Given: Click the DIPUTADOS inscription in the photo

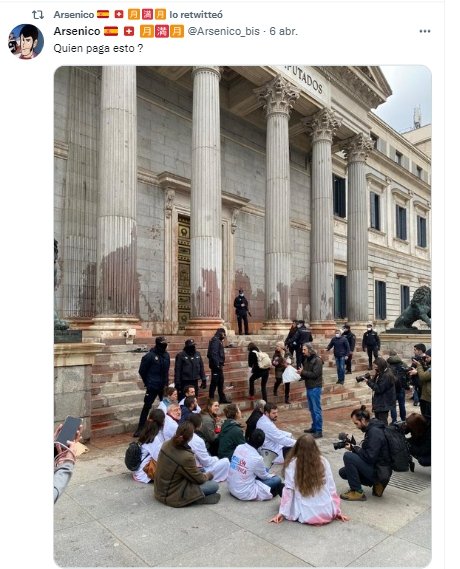Looking at the screenshot, I should pyautogui.click(x=304, y=80).
